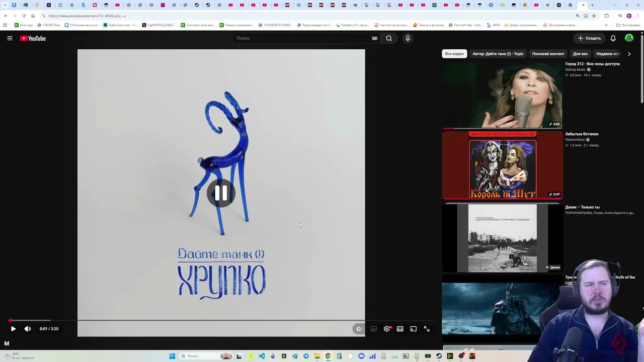Visit the thekorolishut channel link
Screen dimensions: 644x362
click(575, 140)
